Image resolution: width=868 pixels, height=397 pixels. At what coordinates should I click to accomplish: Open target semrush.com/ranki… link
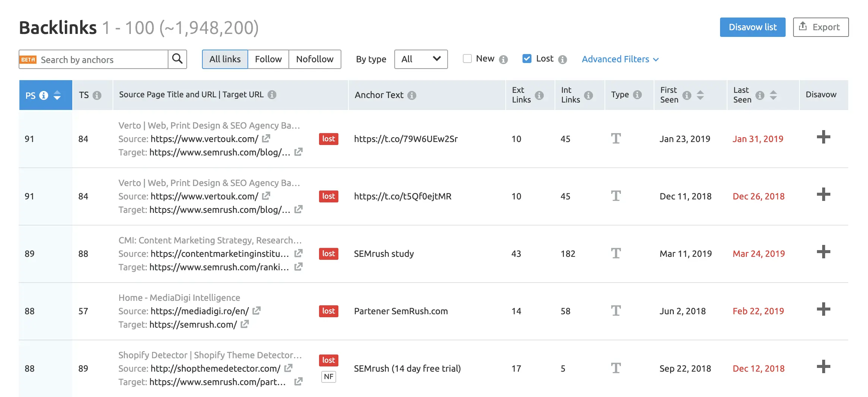pyautogui.click(x=219, y=267)
